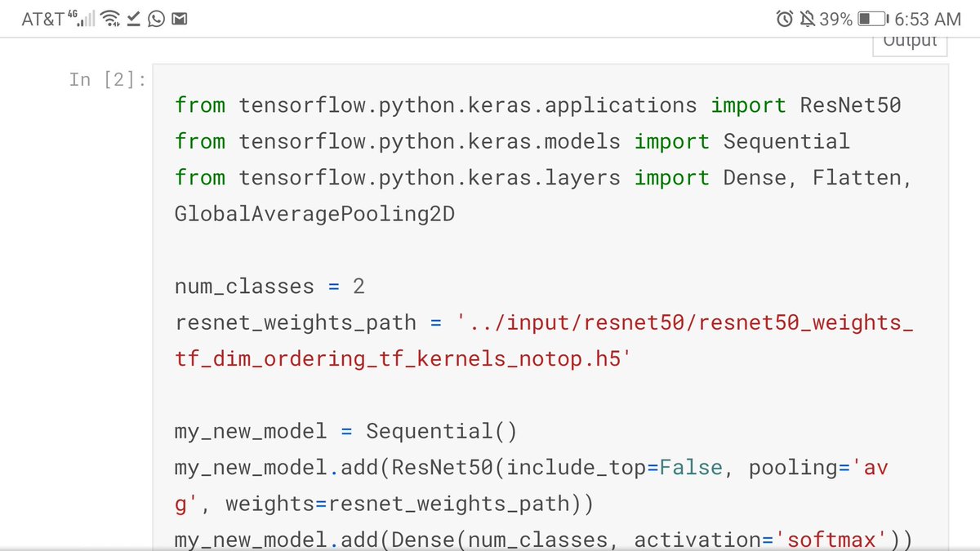This screenshot has width=980, height=551.
Task: Select the In [2]: cell prompt
Action: coord(107,79)
